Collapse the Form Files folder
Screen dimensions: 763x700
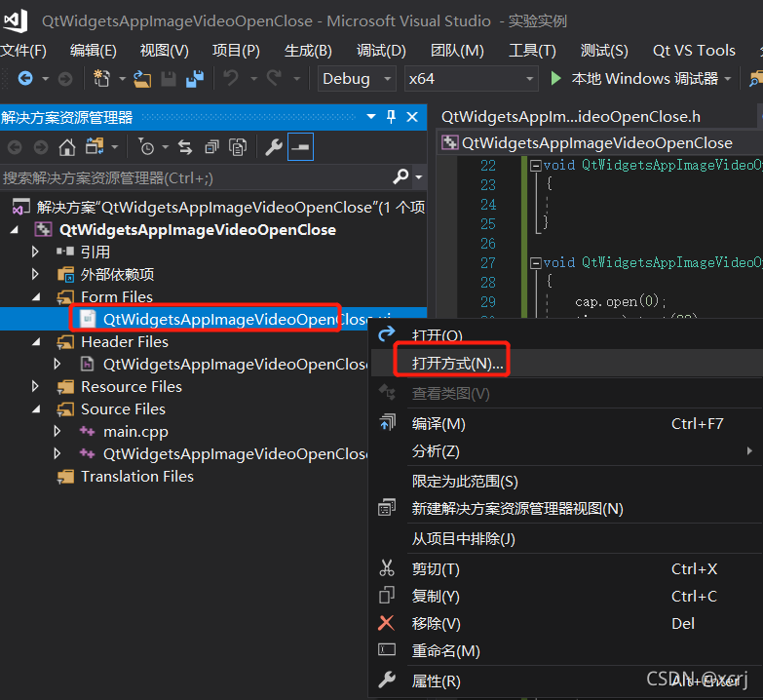[36, 296]
